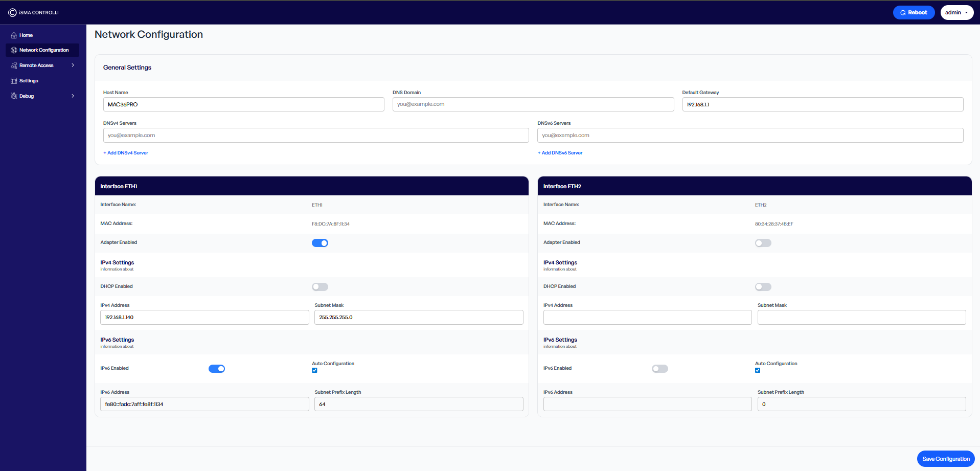Click Save Configuration button

945,459
